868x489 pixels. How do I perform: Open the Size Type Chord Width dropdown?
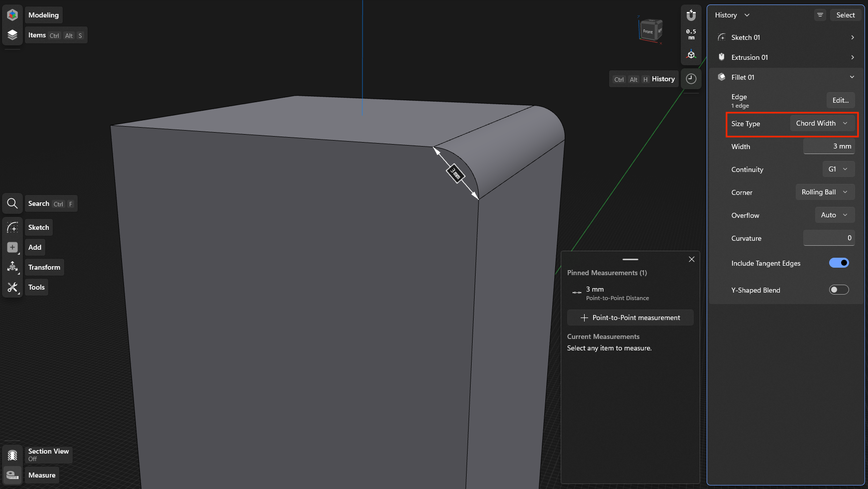[822, 123]
